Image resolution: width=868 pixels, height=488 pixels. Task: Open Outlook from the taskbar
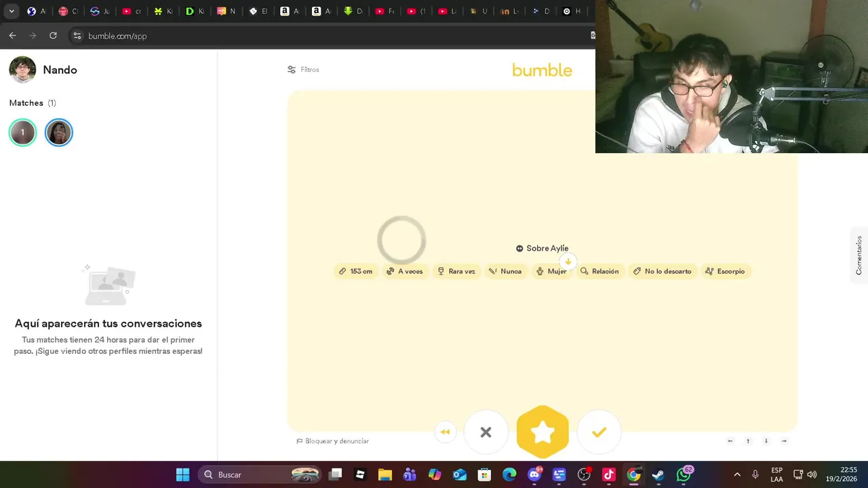coord(460,474)
